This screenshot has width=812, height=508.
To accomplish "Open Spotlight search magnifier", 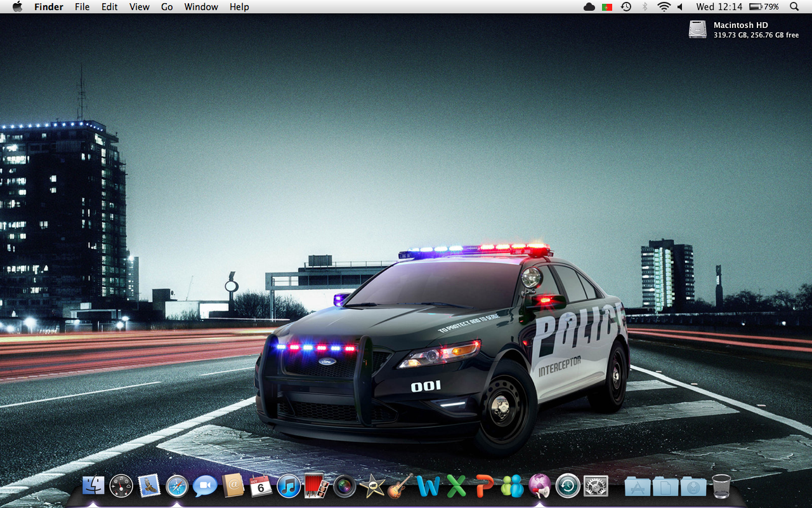I will (794, 7).
